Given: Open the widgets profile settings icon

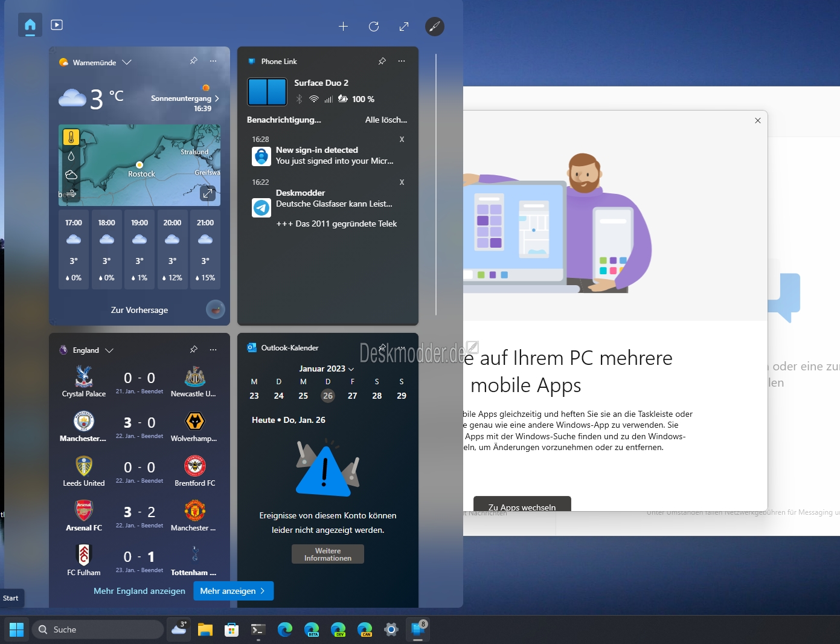Looking at the screenshot, I should (434, 26).
